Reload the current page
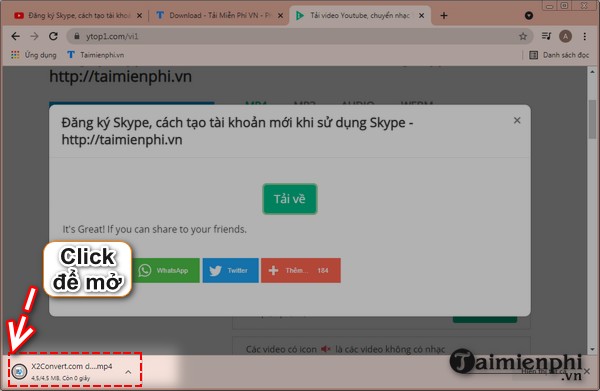Screen dimensions: 600x391 pos(53,36)
